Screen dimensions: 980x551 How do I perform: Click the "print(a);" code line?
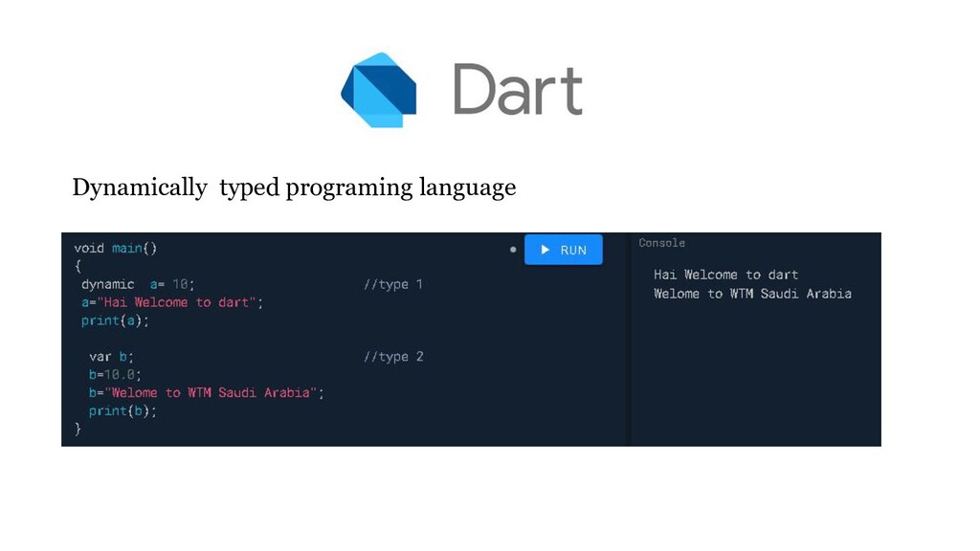click(115, 320)
